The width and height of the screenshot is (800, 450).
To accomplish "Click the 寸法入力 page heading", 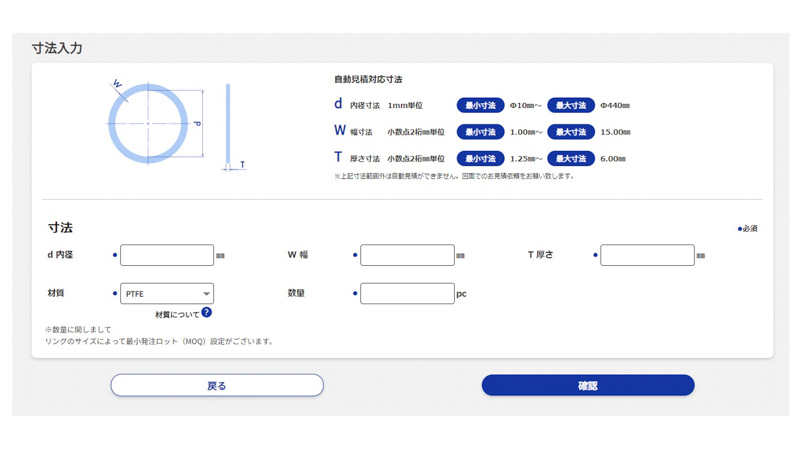I will tap(57, 48).
